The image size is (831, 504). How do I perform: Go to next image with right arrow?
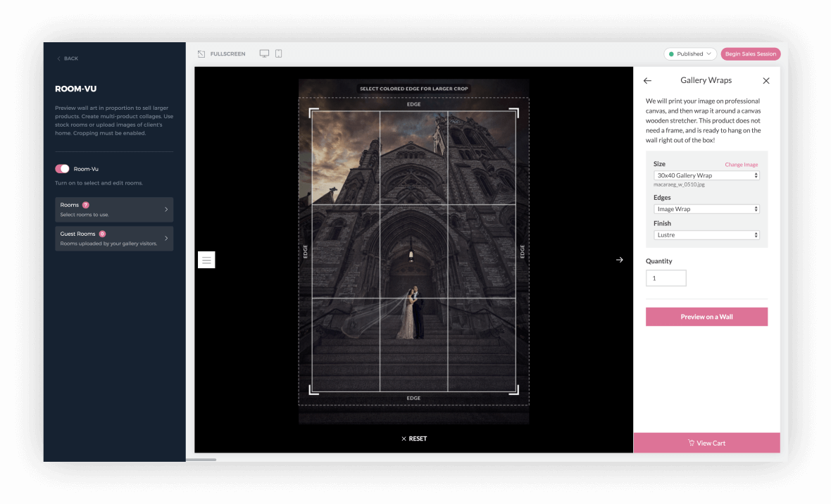point(619,260)
